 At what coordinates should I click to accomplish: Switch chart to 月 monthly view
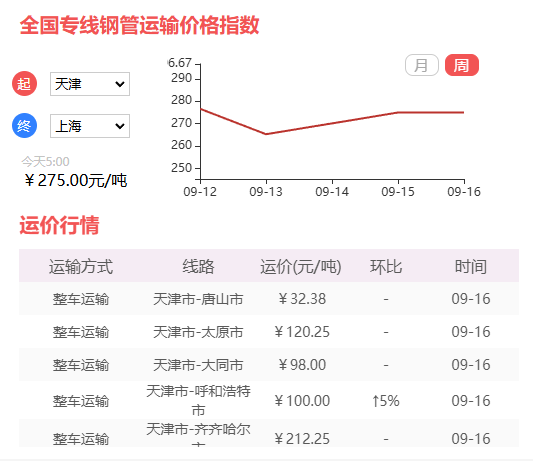pyautogui.click(x=422, y=65)
